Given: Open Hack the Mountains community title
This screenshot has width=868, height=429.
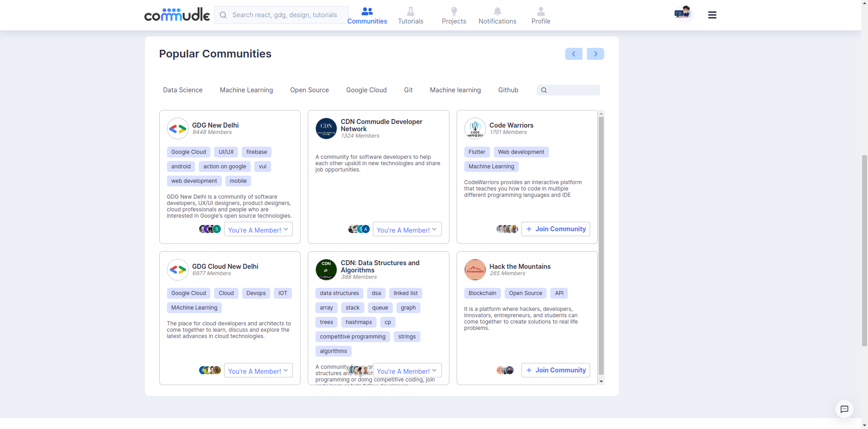Looking at the screenshot, I should (520, 267).
